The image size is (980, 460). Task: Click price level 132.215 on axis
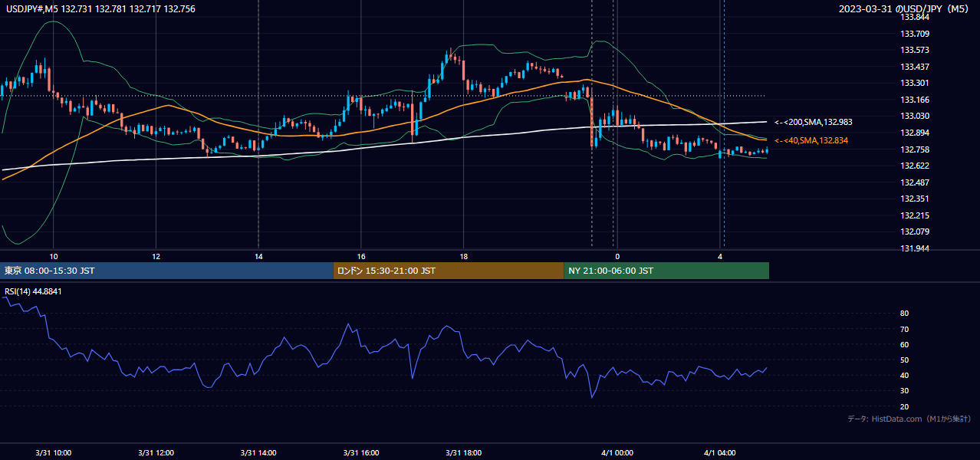[914, 215]
